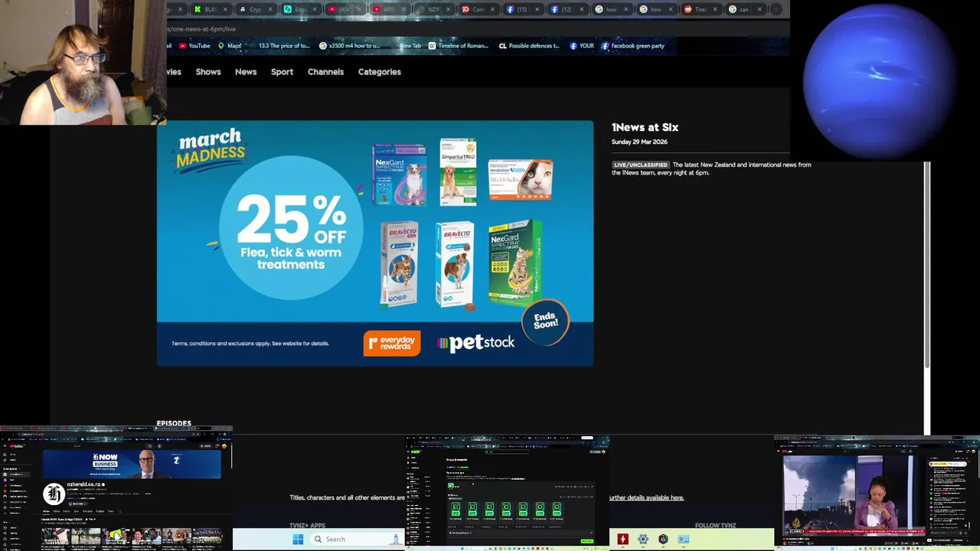Open the Sport section on TVNZ+
The width and height of the screenshot is (980, 551).
pos(282,72)
